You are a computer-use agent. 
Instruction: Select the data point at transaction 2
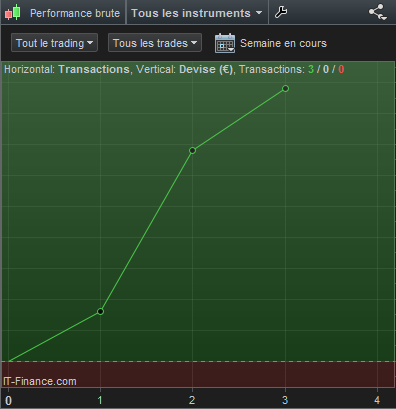pos(192,150)
